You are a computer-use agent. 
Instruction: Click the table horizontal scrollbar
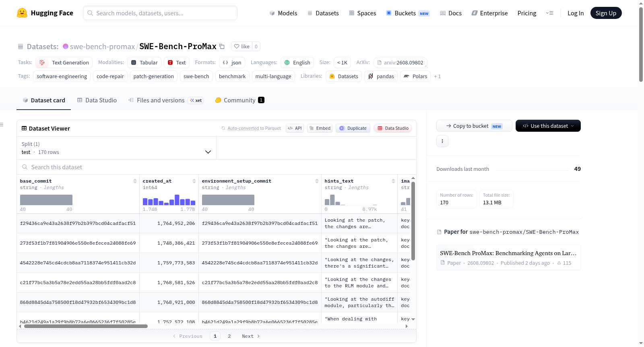[x=86, y=326]
